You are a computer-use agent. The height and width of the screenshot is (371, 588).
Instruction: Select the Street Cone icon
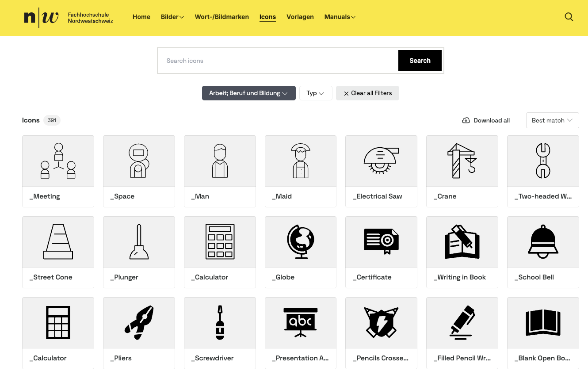pyautogui.click(x=58, y=242)
